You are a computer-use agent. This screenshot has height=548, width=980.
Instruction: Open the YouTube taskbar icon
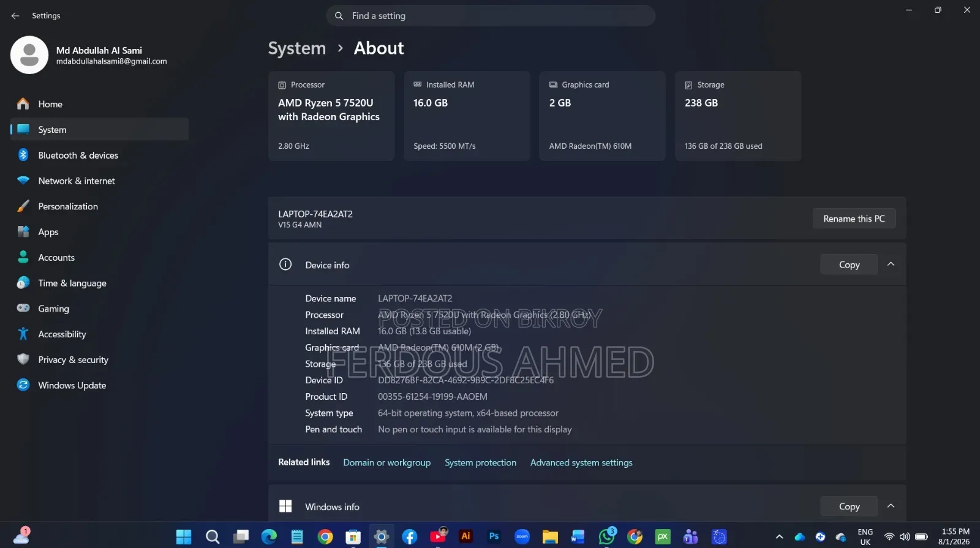tap(439, 536)
